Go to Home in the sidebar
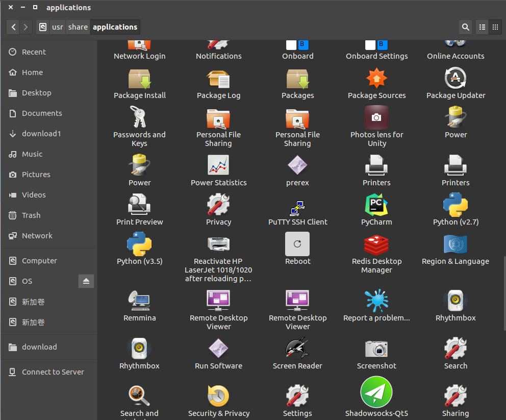The width and height of the screenshot is (506, 420). click(x=49, y=72)
